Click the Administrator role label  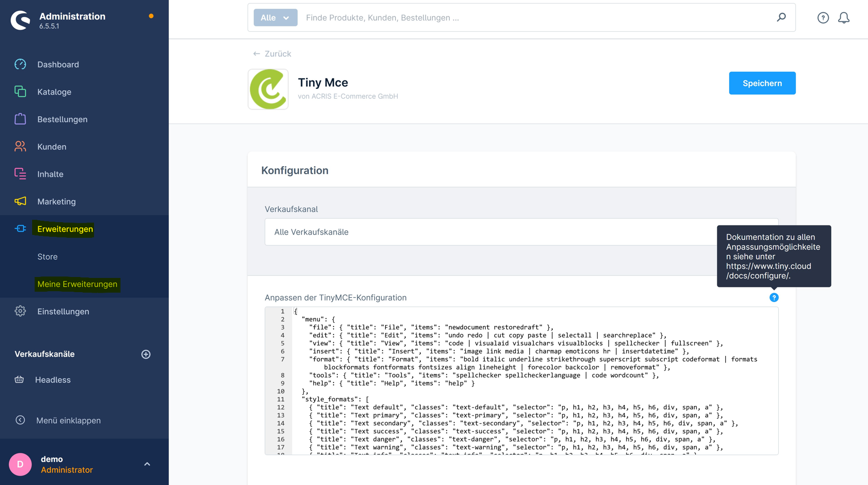tap(67, 470)
